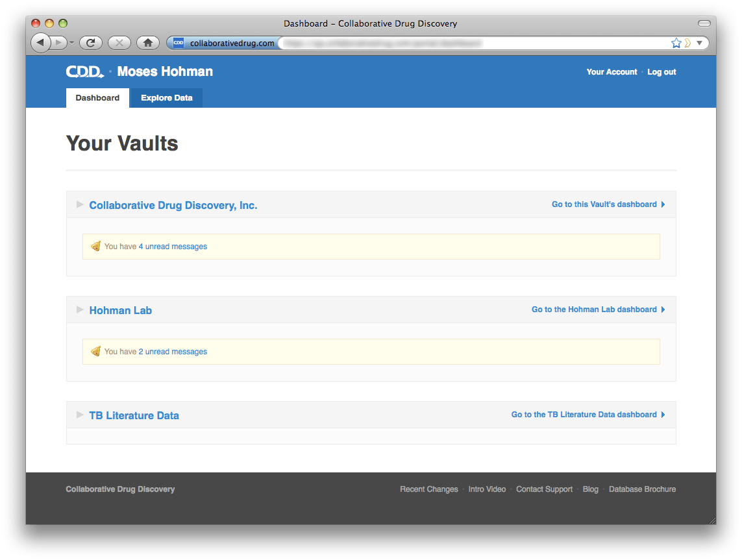
Task: Open the 4 unread messages link
Action: 173,247
